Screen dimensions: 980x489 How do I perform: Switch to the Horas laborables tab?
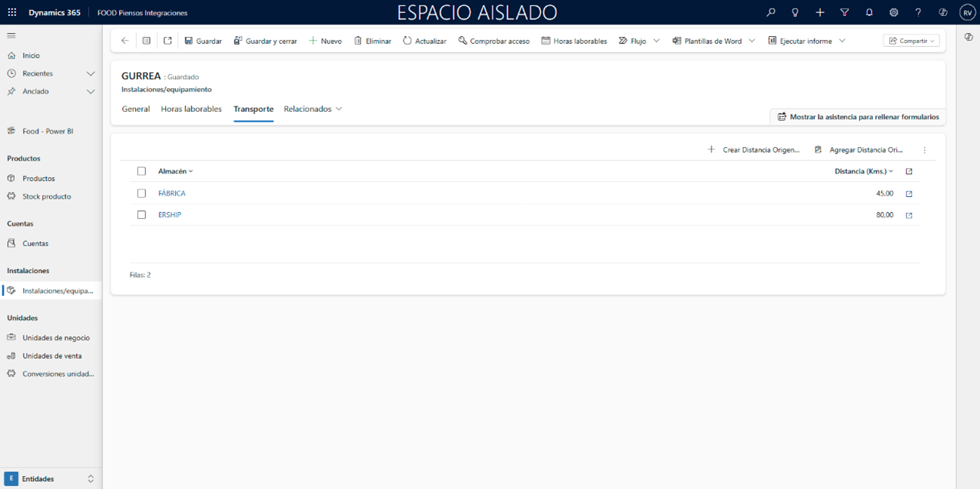coord(191,109)
